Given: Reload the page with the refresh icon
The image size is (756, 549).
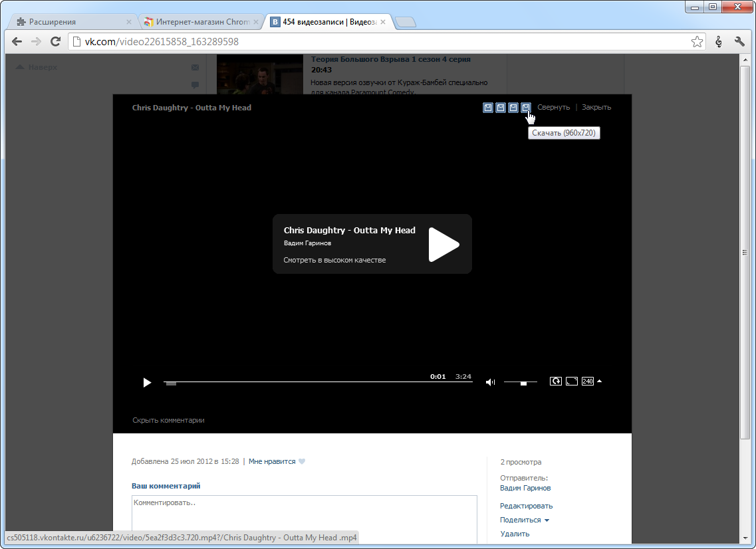Looking at the screenshot, I should click(x=55, y=41).
